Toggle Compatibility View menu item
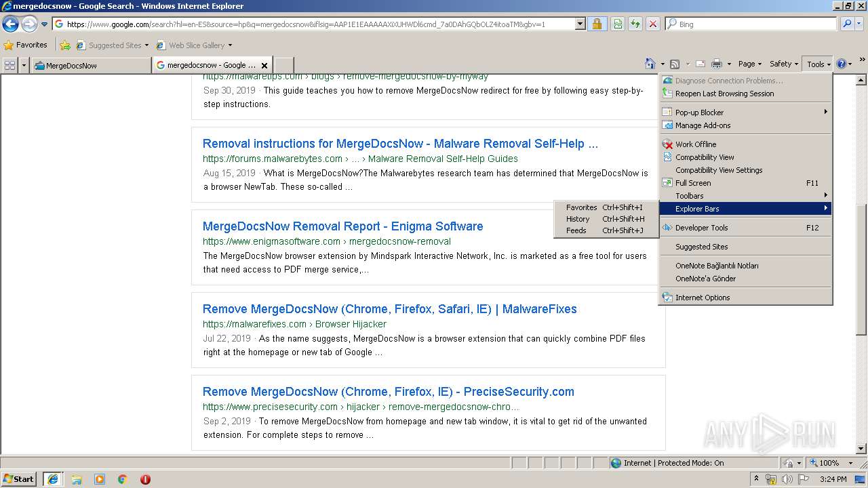This screenshot has width=868, height=488. pos(745,157)
